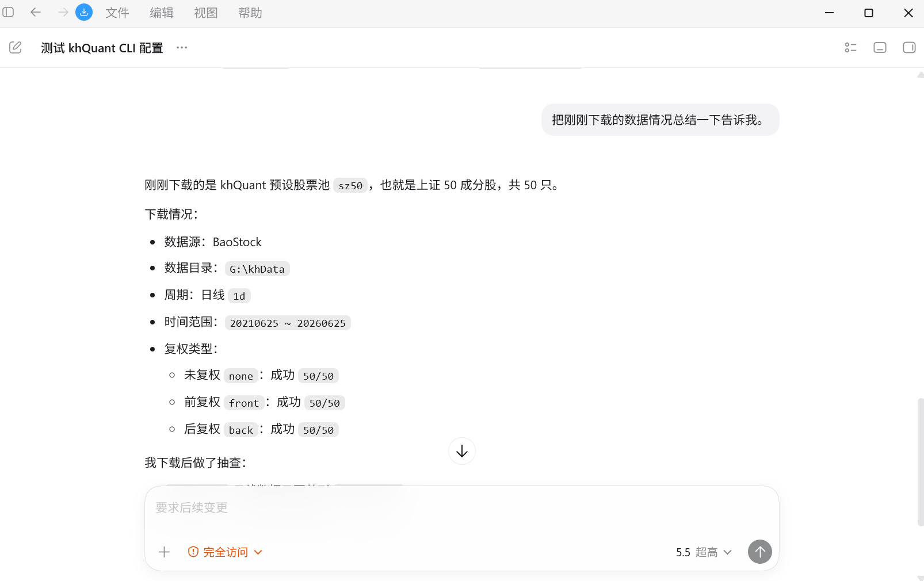Screen dimensions: 924x581
Task: Click the 下载情况： line
Action: [x=171, y=214]
